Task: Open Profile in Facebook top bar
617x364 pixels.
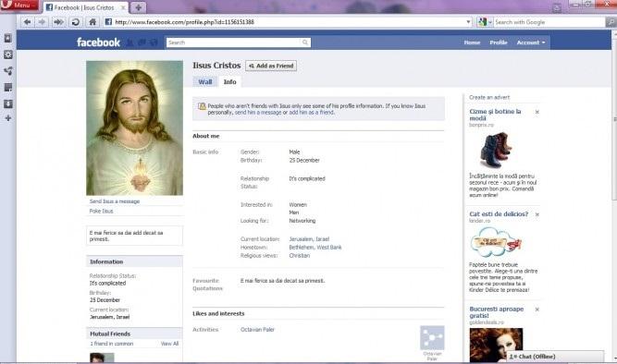Action: coord(499,42)
